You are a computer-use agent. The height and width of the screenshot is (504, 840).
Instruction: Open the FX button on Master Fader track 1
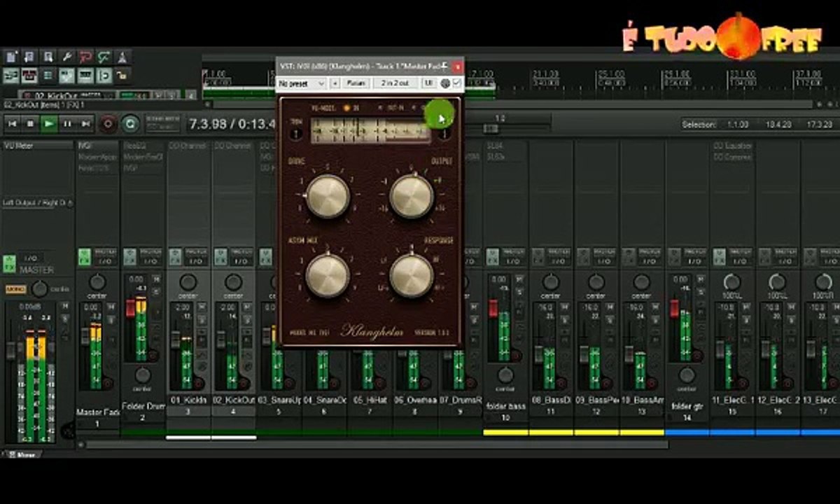[x=85, y=257]
